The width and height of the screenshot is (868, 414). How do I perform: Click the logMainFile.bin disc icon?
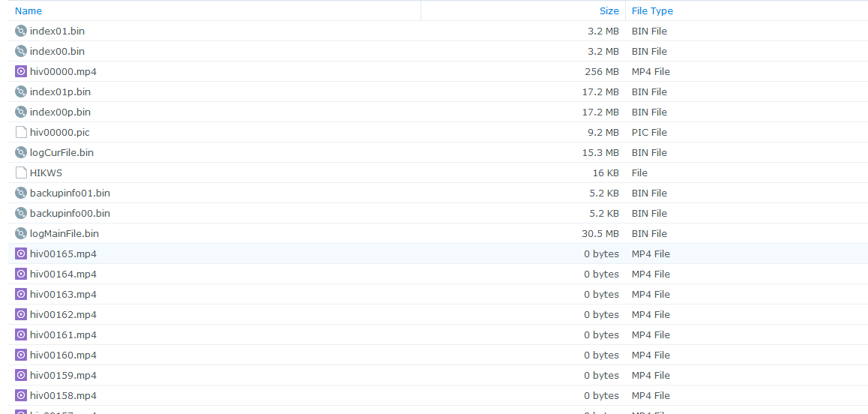(21, 234)
